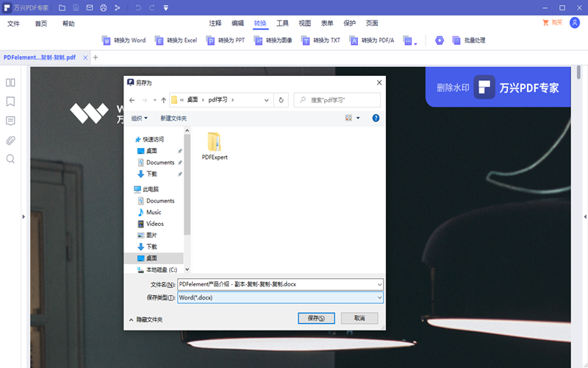
Task: Redo the last action
Action: 152,7
